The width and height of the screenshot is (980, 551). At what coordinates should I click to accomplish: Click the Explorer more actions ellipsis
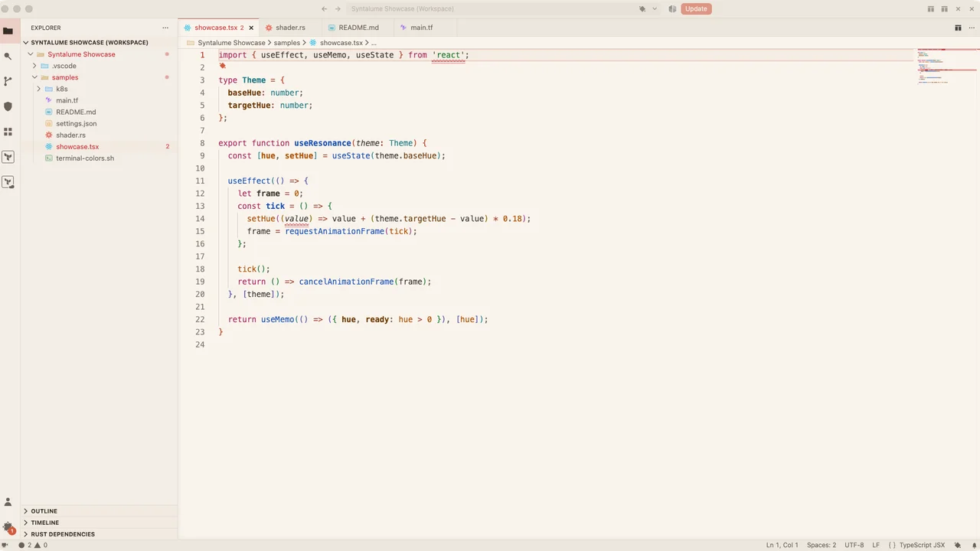point(165,28)
